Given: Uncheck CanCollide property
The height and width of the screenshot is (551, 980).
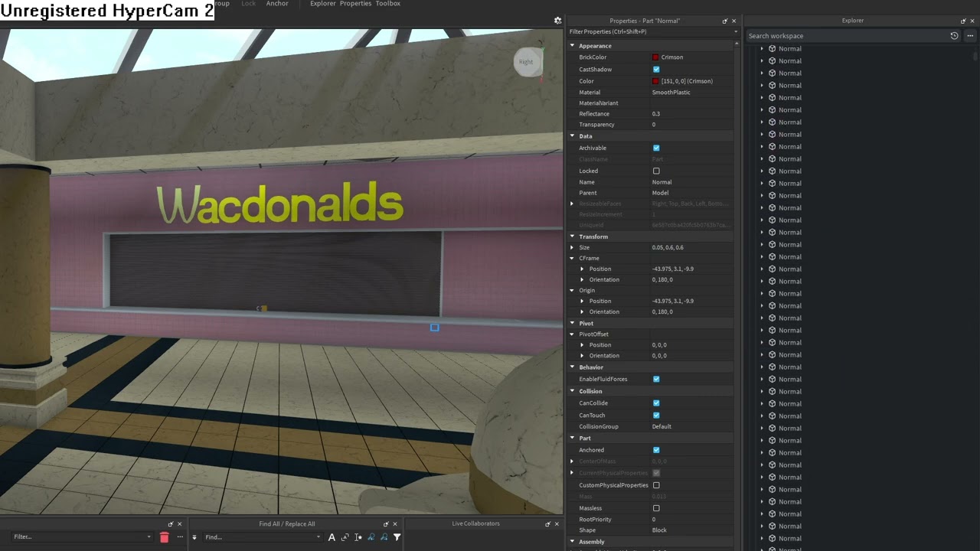Looking at the screenshot, I should 656,403.
